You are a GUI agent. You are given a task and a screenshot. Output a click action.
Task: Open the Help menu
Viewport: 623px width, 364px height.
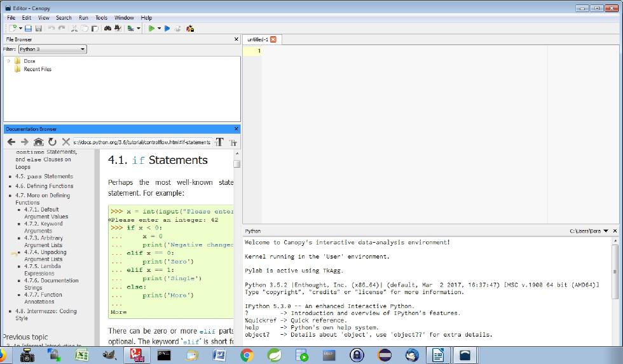point(146,17)
